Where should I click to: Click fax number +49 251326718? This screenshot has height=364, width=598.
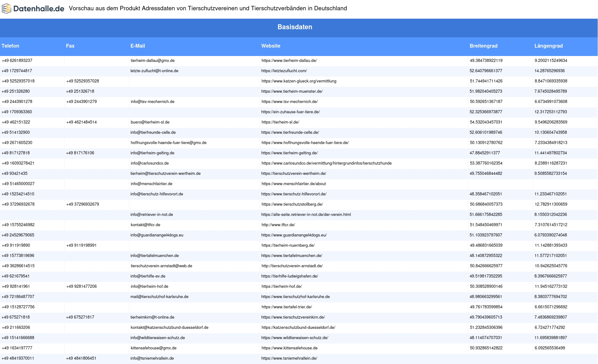click(80, 91)
